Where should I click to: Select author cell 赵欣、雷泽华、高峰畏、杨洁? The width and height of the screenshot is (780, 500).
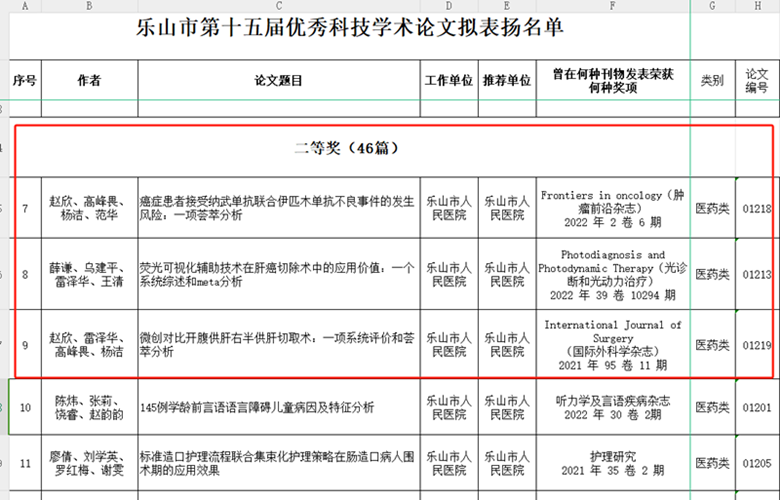[x=90, y=345]
